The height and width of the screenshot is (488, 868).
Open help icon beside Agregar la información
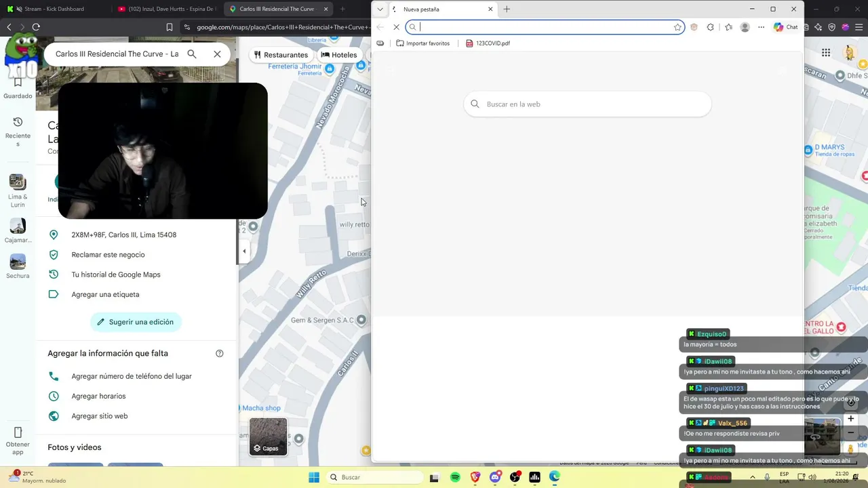[x=220, y=353]
